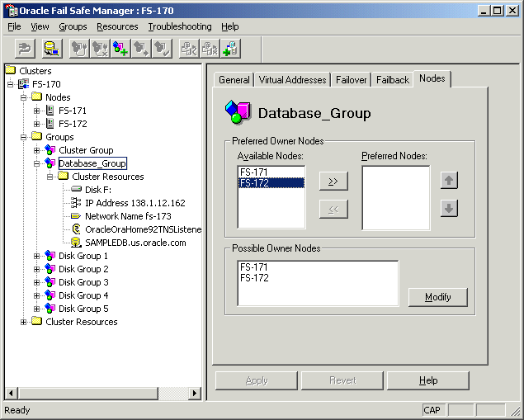
Task: Switch to the General tab
Action: pyautogui.click(x=234, y=80)
